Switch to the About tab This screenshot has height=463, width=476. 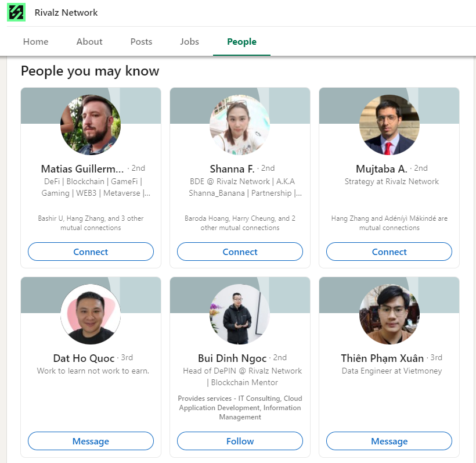[x=89, y=42]
